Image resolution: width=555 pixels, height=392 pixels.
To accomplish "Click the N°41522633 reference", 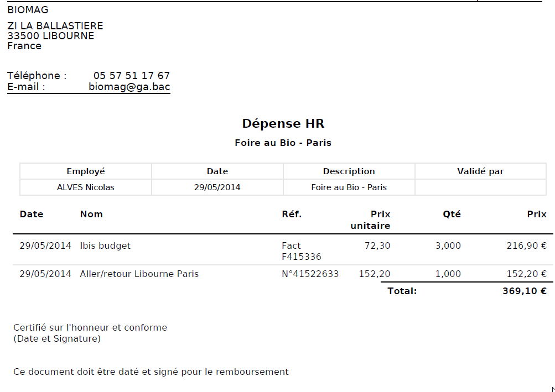I will [310, 274].
